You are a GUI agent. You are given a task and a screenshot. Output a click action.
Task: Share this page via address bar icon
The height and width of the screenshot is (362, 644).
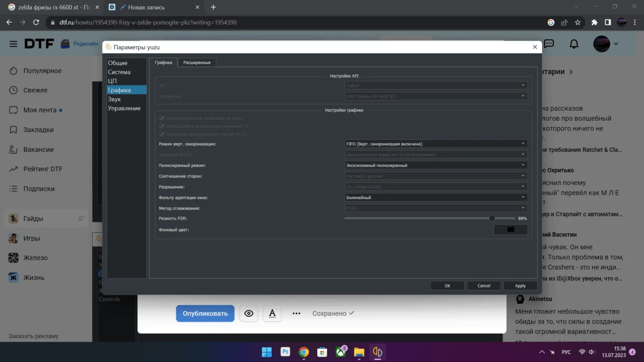pos(565,22)
